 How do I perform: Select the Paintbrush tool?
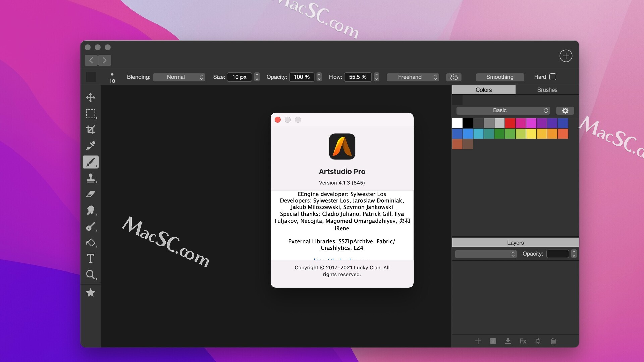pos(91,162)
